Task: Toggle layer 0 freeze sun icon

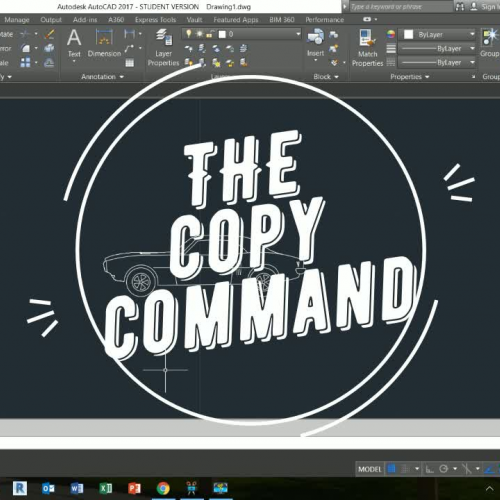Action: tap(199, 34)
